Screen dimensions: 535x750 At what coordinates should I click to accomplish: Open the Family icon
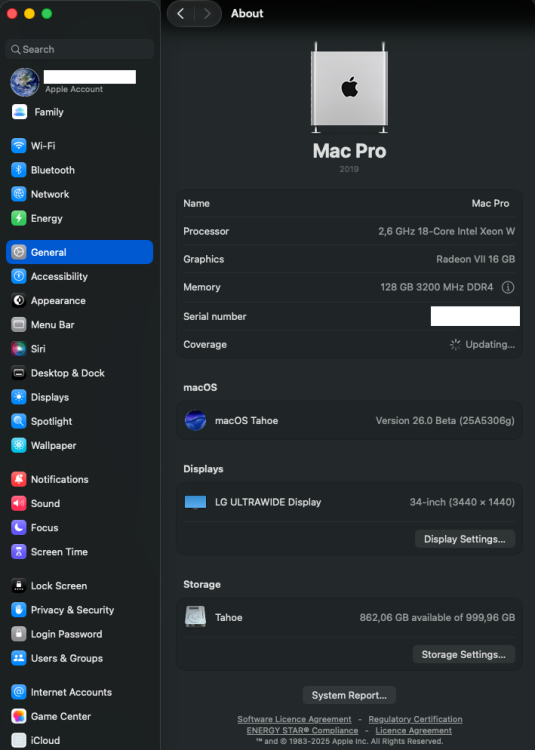pyautogui.click(x=19, y=112)
